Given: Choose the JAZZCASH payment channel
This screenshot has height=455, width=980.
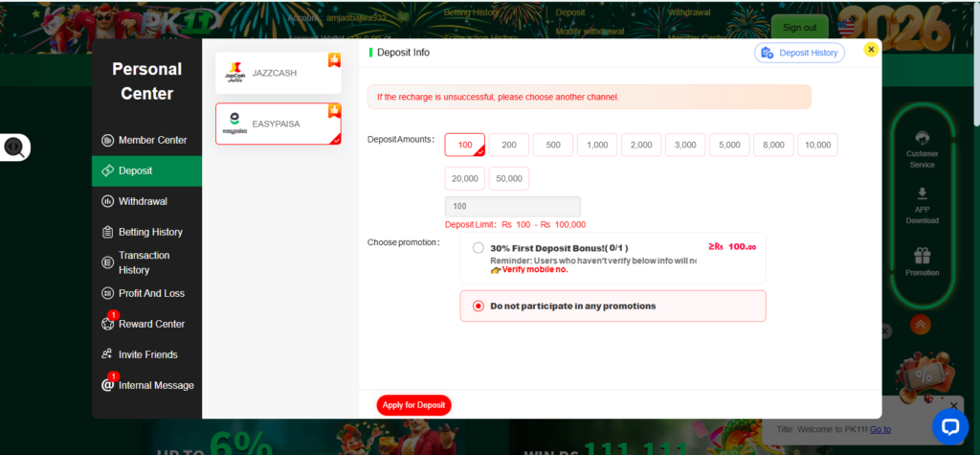Looking at the screenshot, I should click(278, 73).
